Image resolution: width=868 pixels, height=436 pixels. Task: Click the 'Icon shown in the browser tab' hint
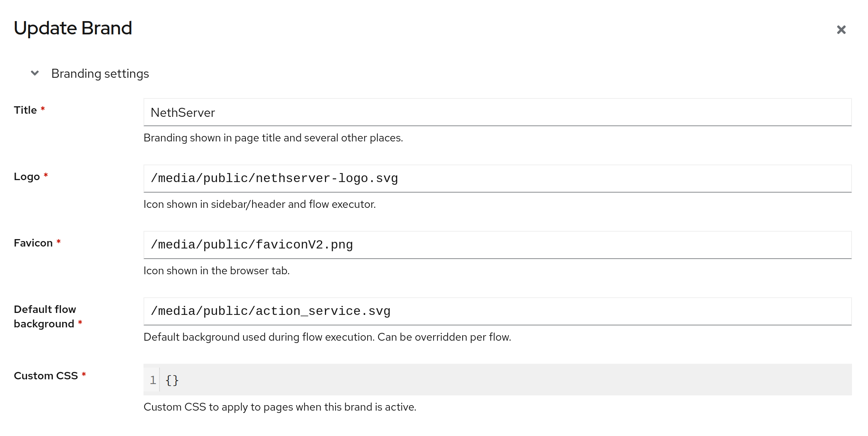pos(217,271)
